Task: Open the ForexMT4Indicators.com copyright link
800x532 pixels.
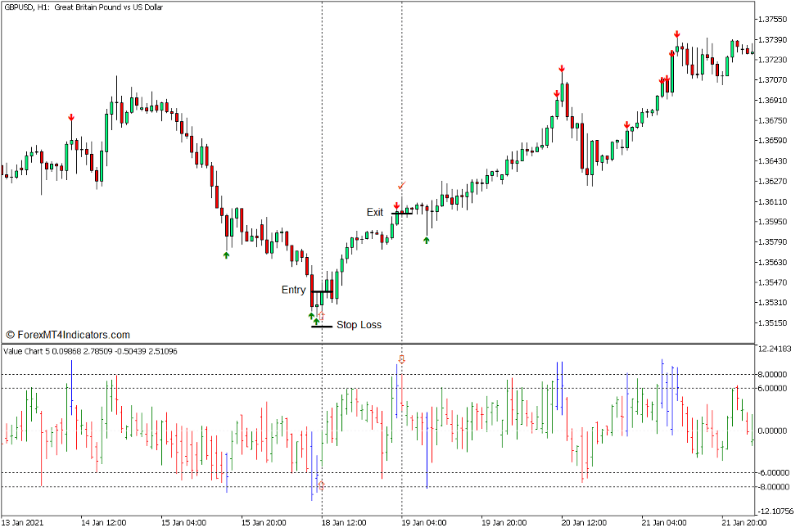Action: (70, 334)
